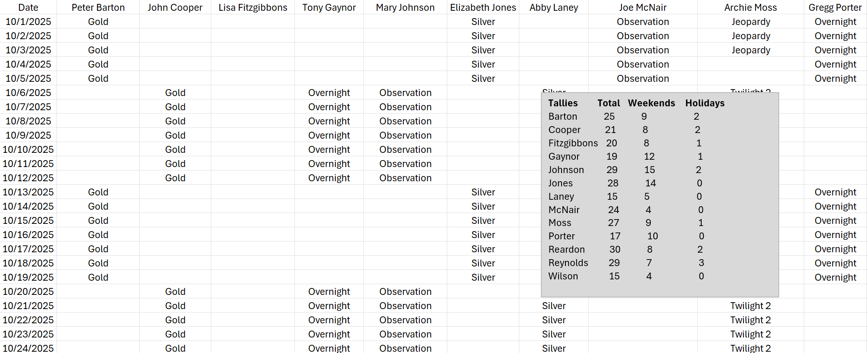
Task: Select Mary Johnson's Observation cell on 10/12/2025
Action: [405, 178]
